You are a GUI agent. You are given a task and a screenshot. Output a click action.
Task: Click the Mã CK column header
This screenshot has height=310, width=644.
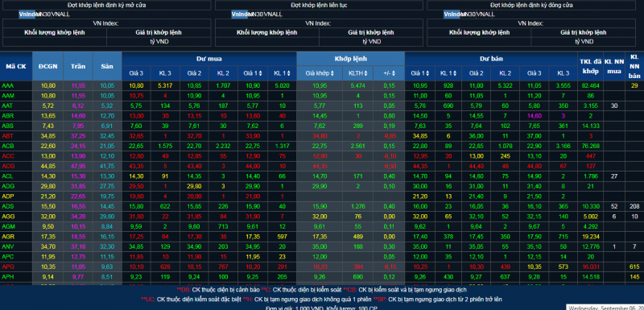pos(16,66)
